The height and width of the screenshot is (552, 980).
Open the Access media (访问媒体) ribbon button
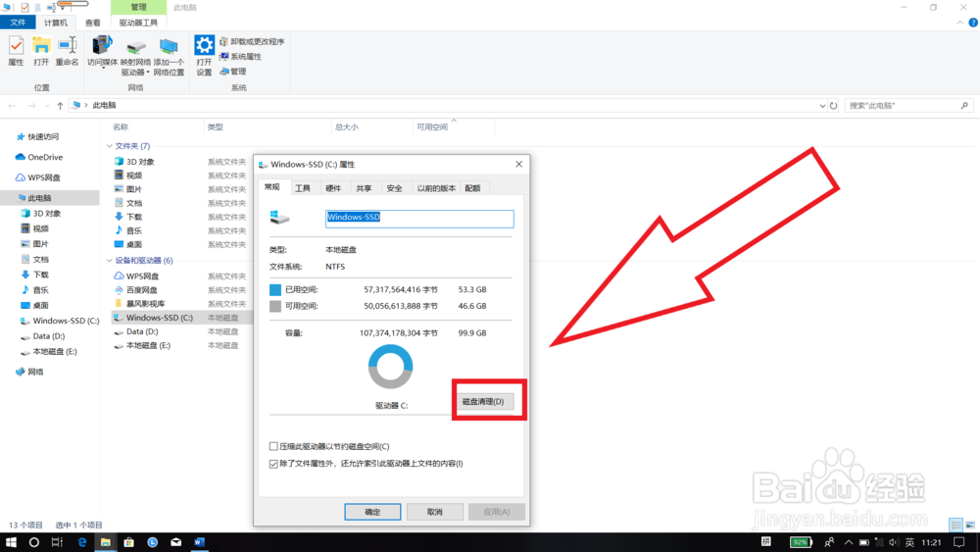click(x=103, y=53)
